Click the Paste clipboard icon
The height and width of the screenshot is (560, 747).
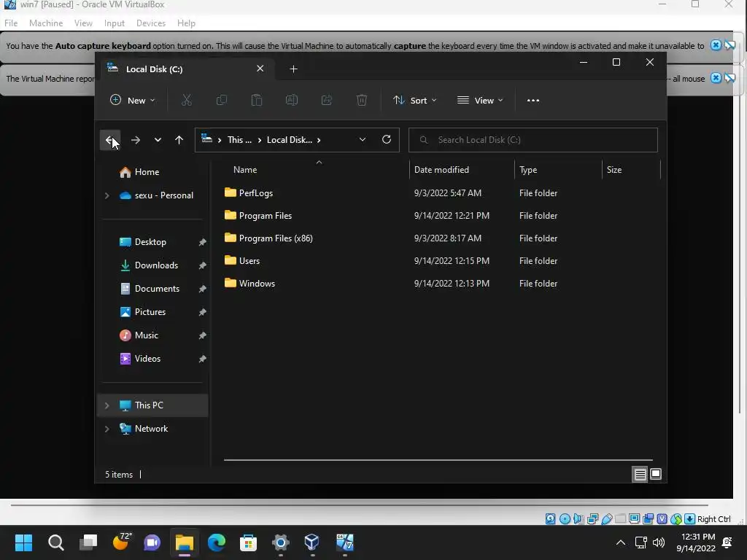coord(257,100)
